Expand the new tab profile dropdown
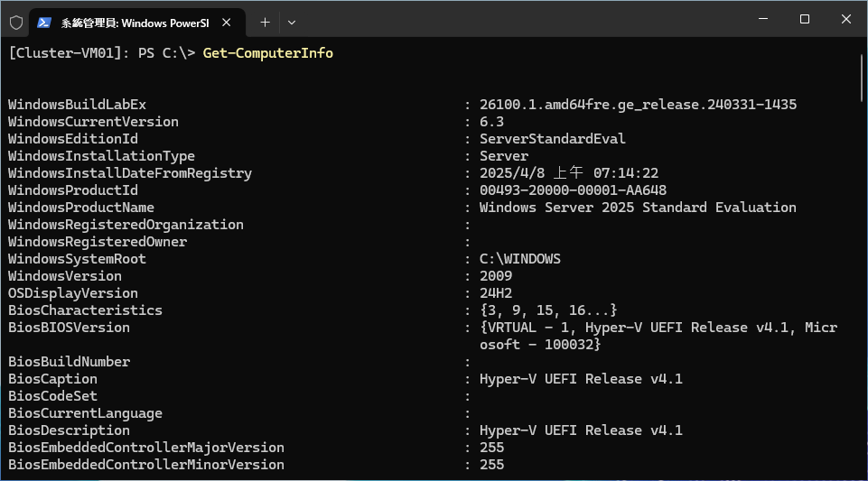This screenshot has height=481, width=868. pyautogui.click(x=292, y=22)
